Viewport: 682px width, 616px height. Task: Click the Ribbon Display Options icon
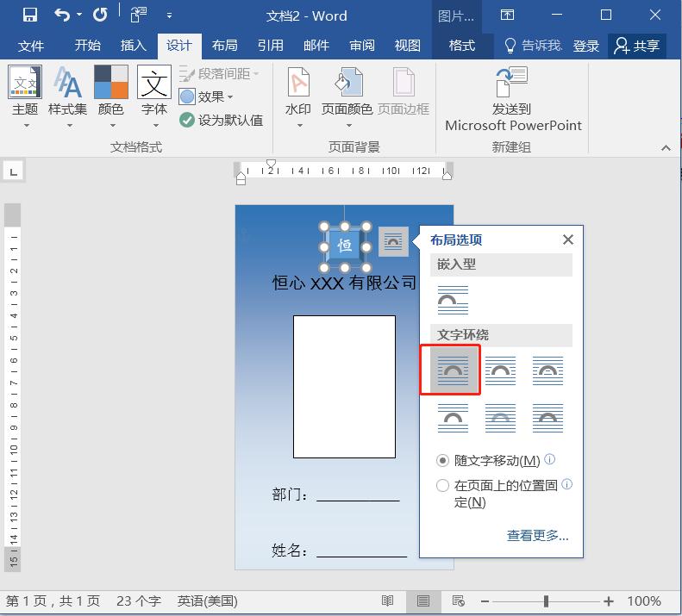tap(507, 16)
